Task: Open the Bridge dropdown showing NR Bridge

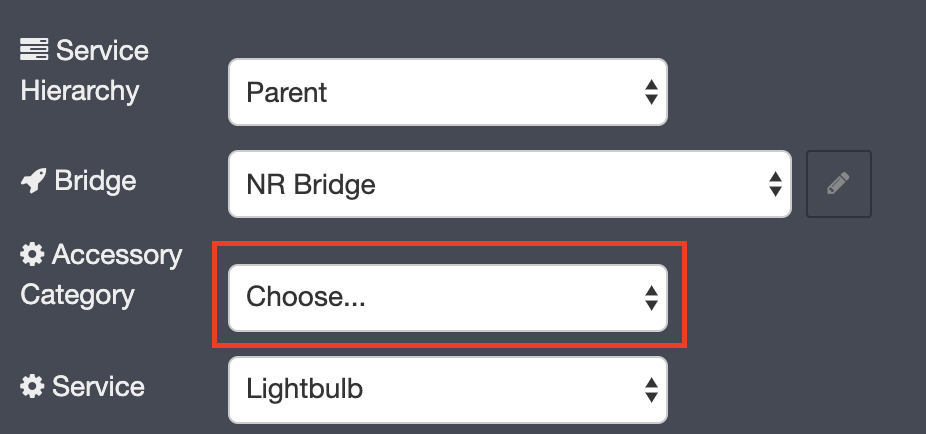Action: (x=510, y=184)
